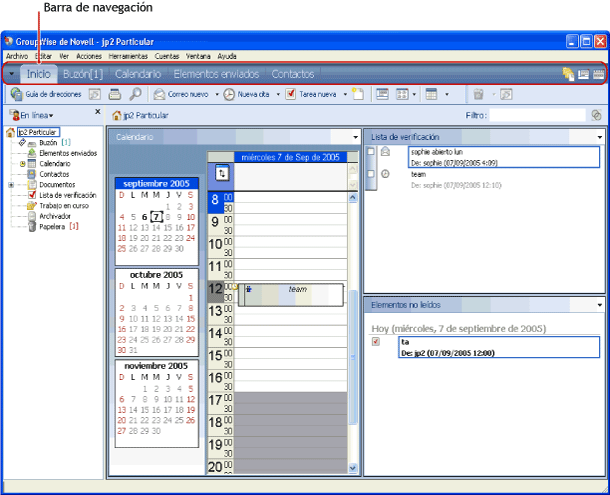This screenshot has width=610, height=495.
Task: Click the trash delete icon in toolbar
Action: pos(478,94)
